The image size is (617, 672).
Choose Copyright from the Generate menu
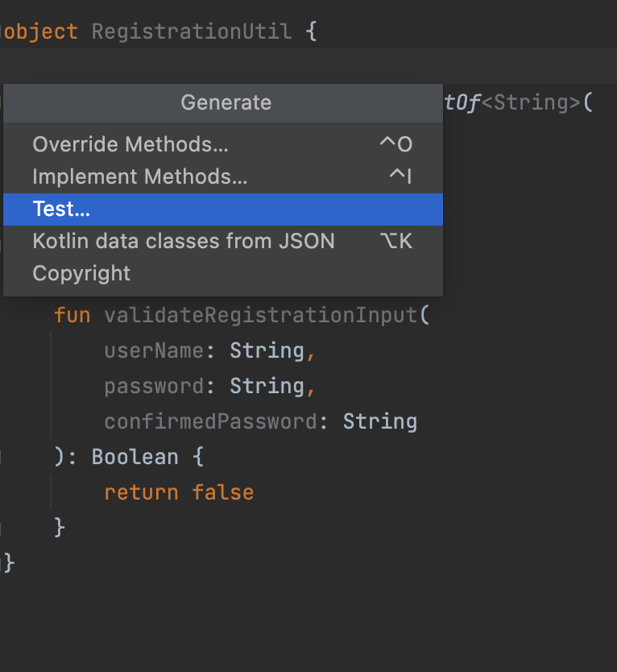tap(81, 273)
